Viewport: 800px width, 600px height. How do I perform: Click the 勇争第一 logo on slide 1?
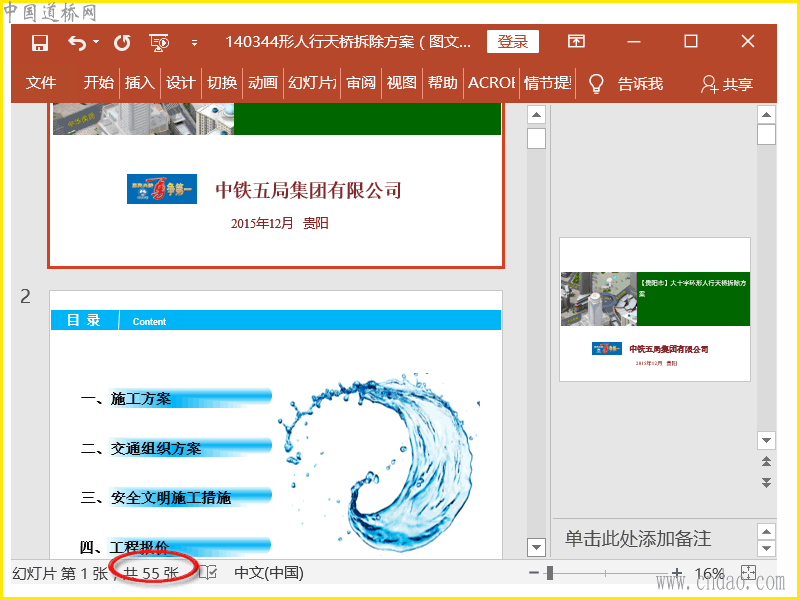click(x=162, y=189)
